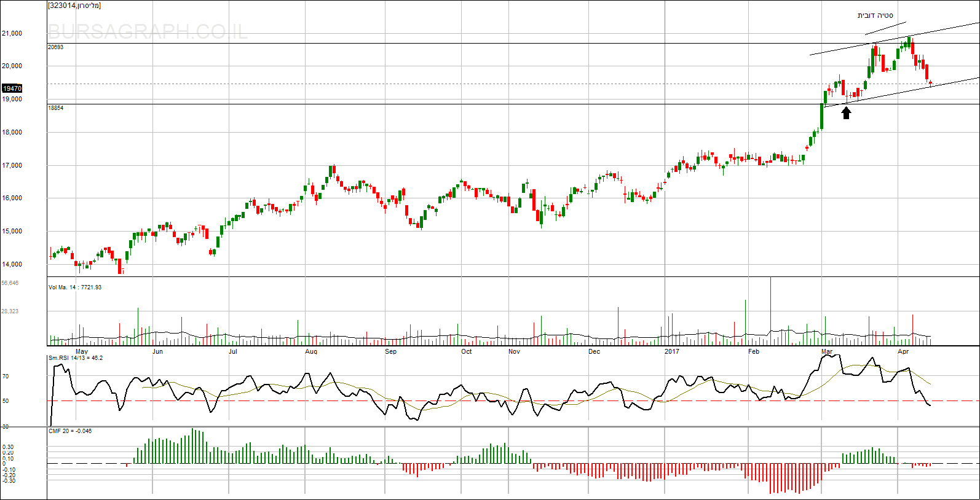This screenshot has height=500, width=980.
Task: Click the 28,323 volume axis label
Action: [10, 311]
